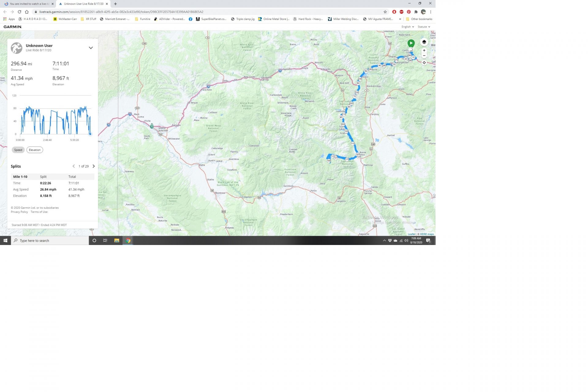The height and width of the screenshot is (392, 588).
Task: Go to next splits page
Action: (94, 166)
